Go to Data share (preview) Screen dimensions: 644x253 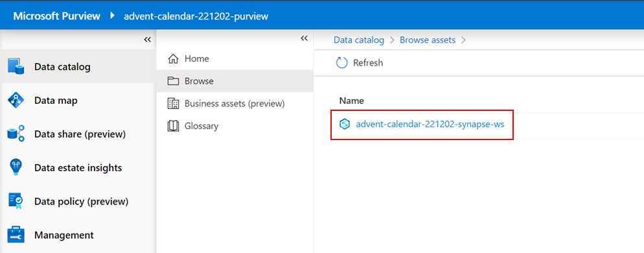coord(80,134)
